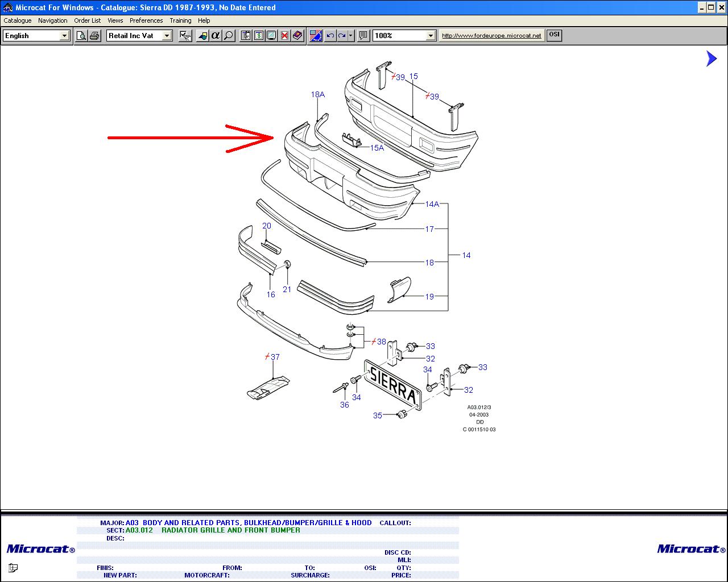Open the Preferences menu
Image resolution: width=728 pixels, height=582 pixels.
(146, 20)
